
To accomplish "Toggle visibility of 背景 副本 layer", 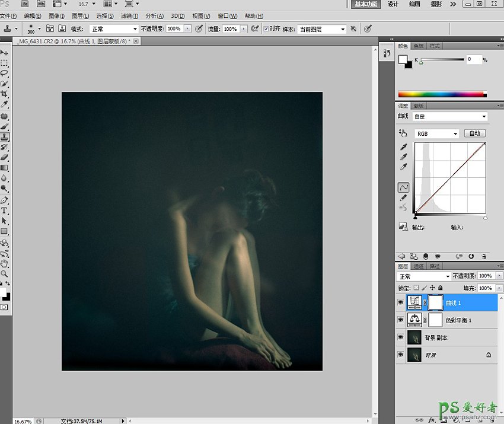I will click(401, 337).
